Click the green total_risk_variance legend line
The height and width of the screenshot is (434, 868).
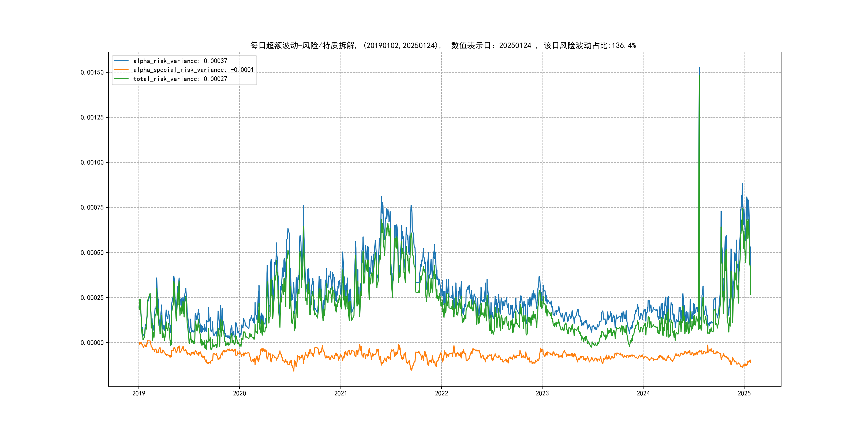[x=121, y=79]
